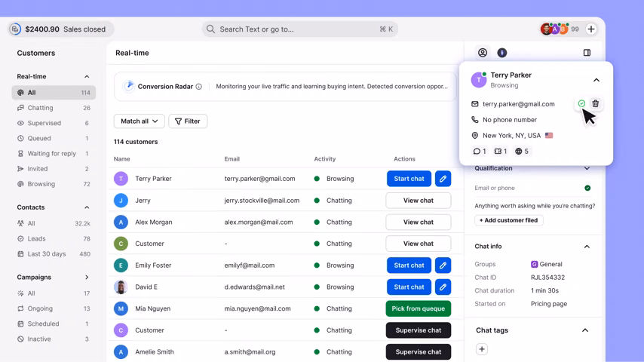The width and height of the screenshot is (644, 362).
Task: Collapse the Chat info section
Action: coord(587,247)
